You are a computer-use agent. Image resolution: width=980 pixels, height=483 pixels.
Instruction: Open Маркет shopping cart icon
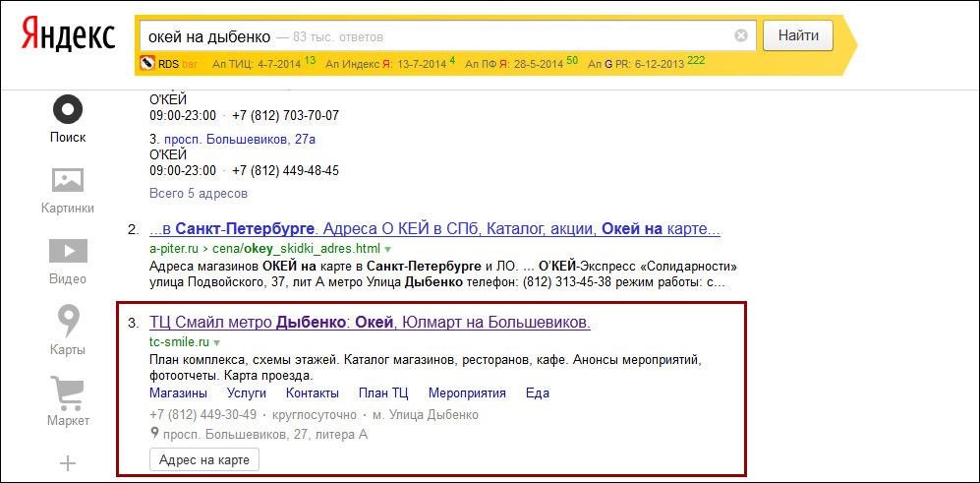point(68,392)
